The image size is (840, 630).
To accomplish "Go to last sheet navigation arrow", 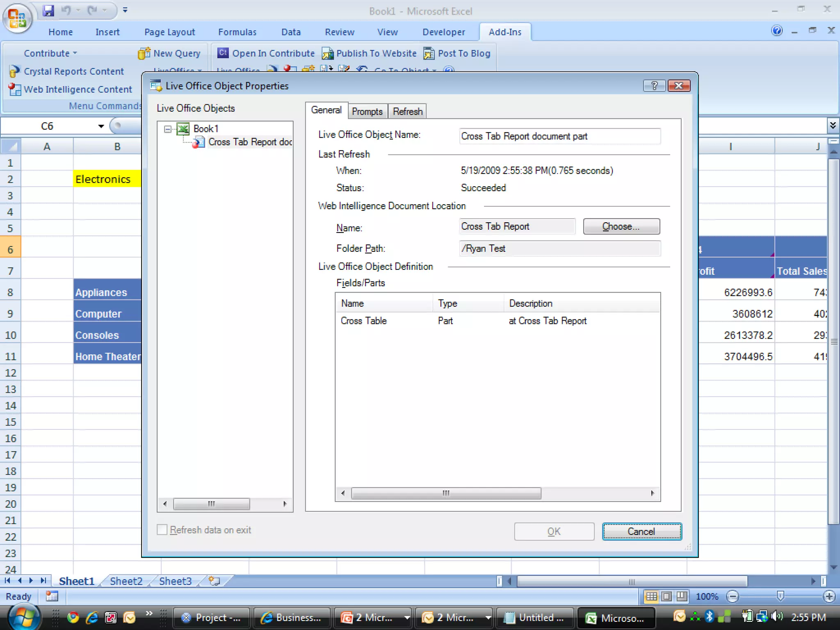I will [x=43, y=581].
